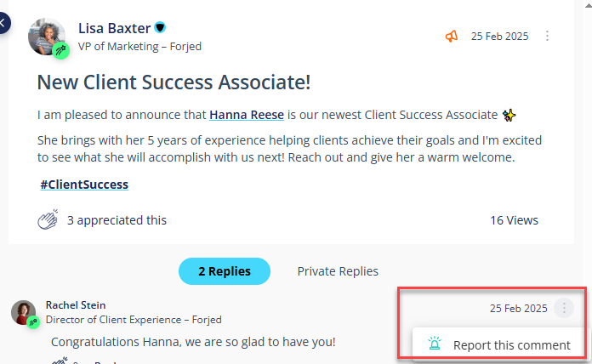Image resolution: width=592 pixels, height=364 pixels.
Task: Click the siren report icon
Action: 435,344
